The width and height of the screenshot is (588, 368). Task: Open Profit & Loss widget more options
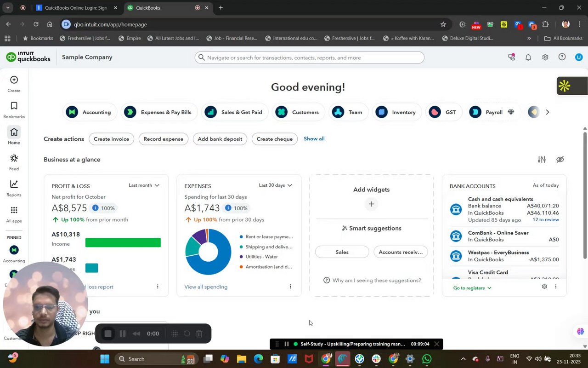158,287
